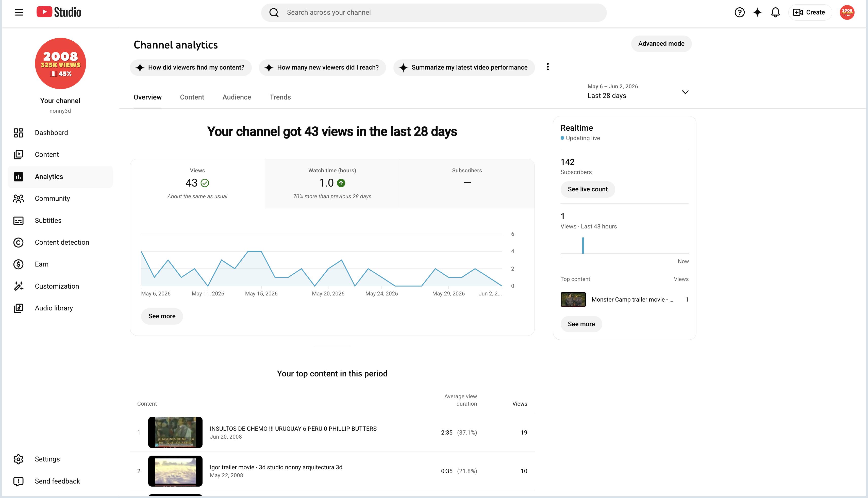Image resolution: width=868 pixels, height=498 pixels.
Task: Click the nonny3d channel name
Action: pos(60,111)
